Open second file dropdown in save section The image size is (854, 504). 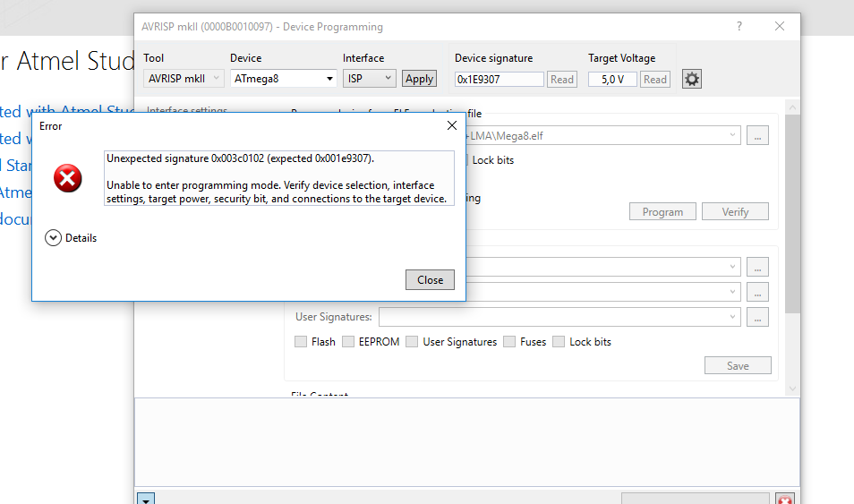coord(732,292)
